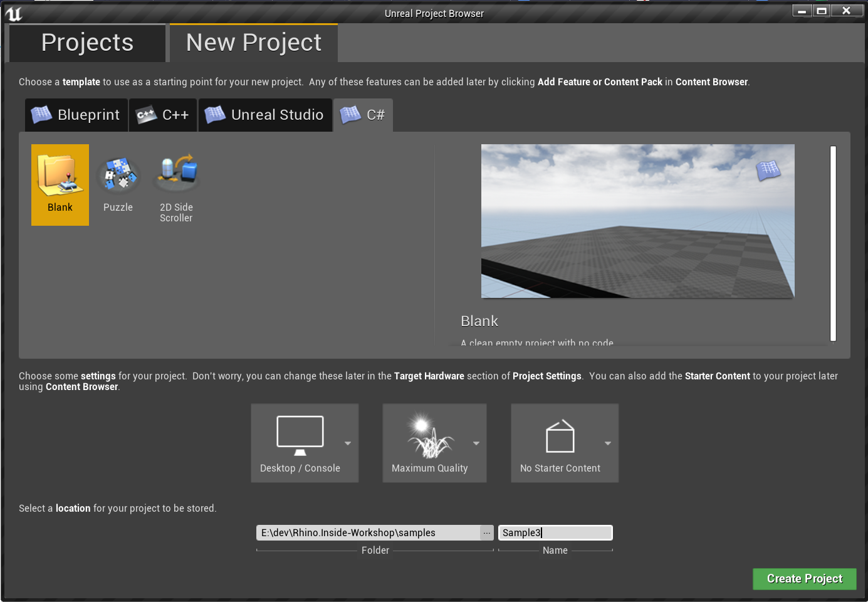Click the Create Project button
The width and height of the screenshot is (868, 602).
(x=805, y=579)
